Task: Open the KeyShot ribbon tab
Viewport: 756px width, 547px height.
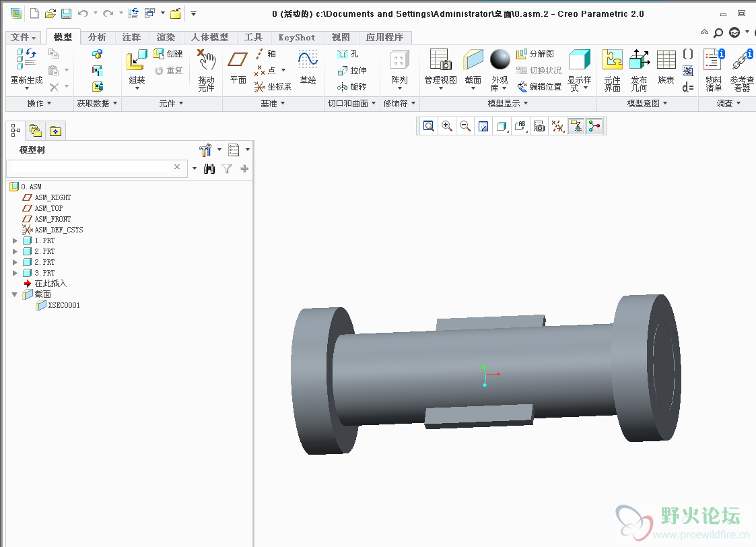Action: (x=296, y=38)
